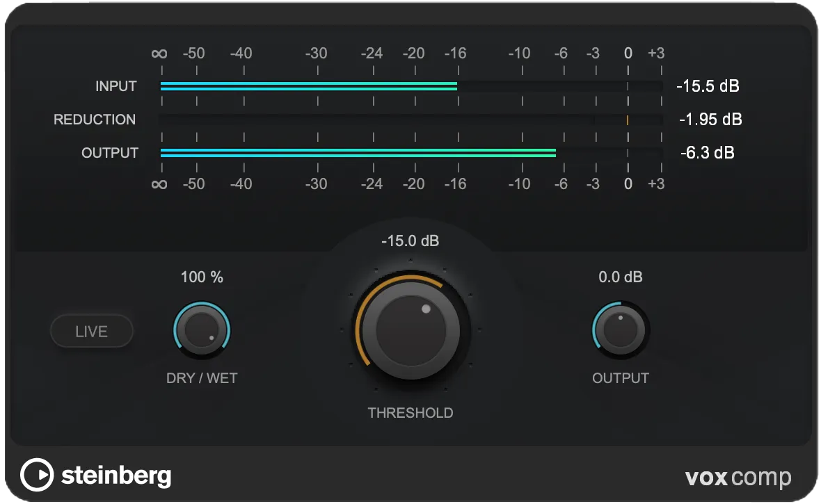Click the OUTPUT level meter bar

tap(410, 153)
